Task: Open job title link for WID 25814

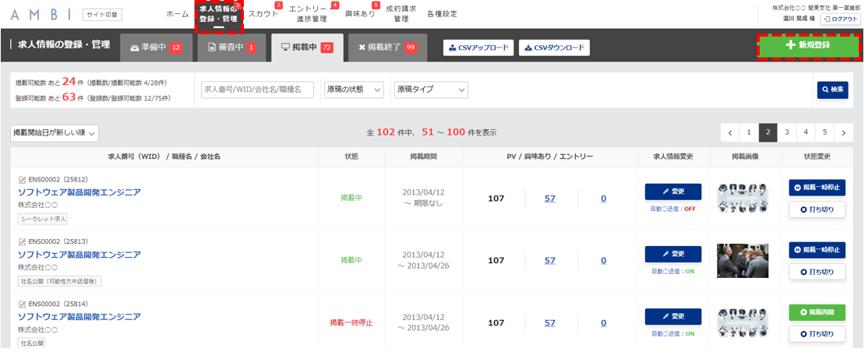Action: click(79, 317)
